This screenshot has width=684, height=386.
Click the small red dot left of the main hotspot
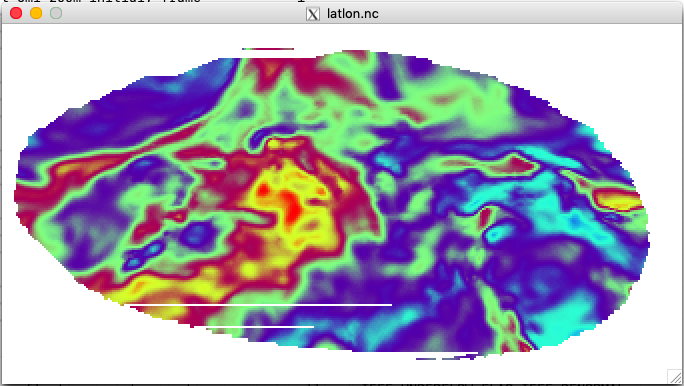pos(263,190)
